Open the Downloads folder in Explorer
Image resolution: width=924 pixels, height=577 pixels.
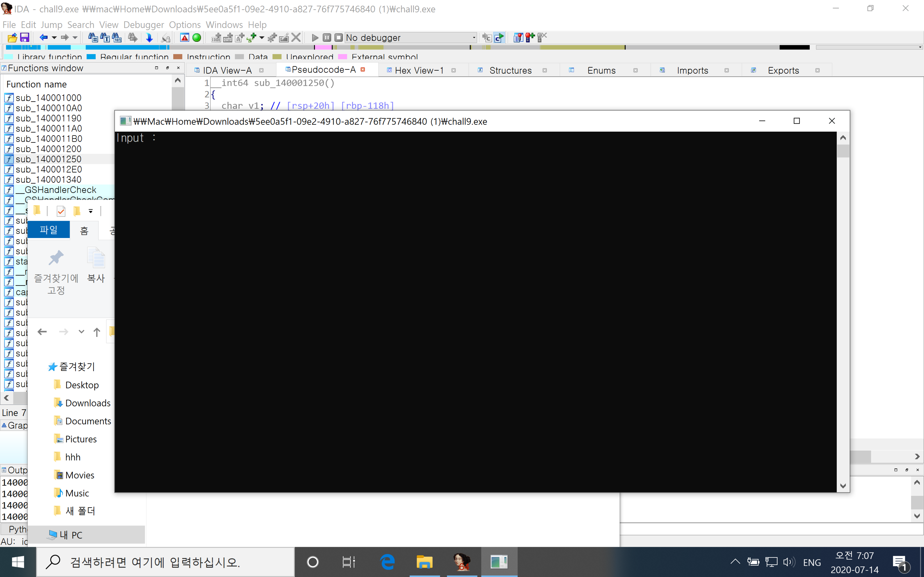click(x=87, y=403)
